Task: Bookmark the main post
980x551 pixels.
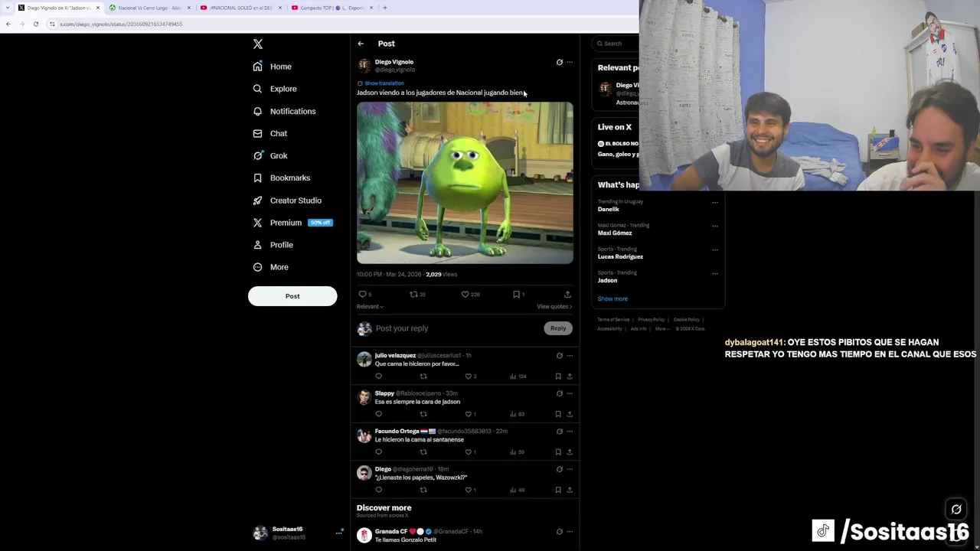Action: [517, 294]
